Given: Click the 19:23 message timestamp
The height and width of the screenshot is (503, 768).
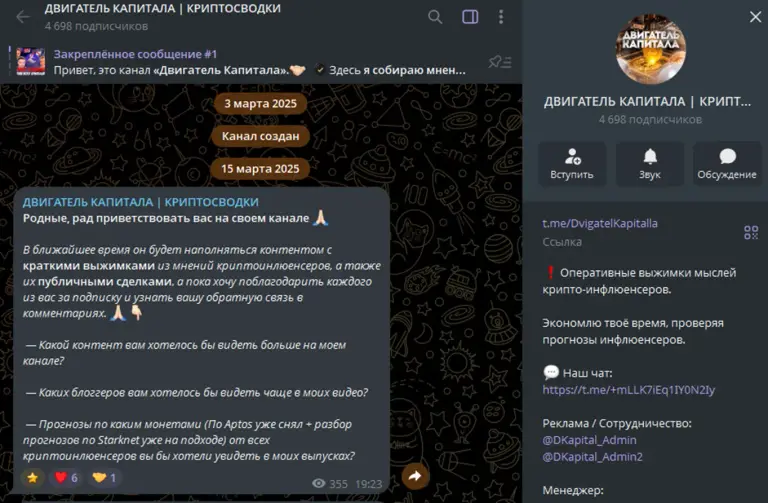Looking at the screenshot, I should point(368,484).
